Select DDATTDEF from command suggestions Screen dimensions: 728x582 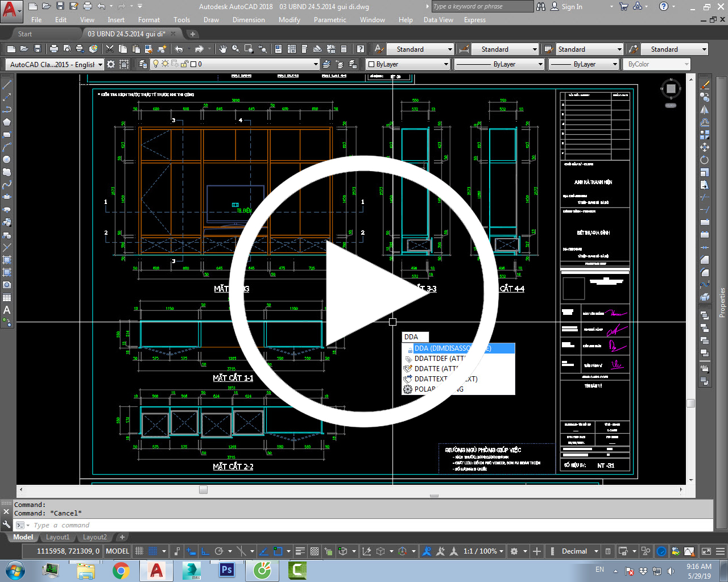click(x=458, y=359)
